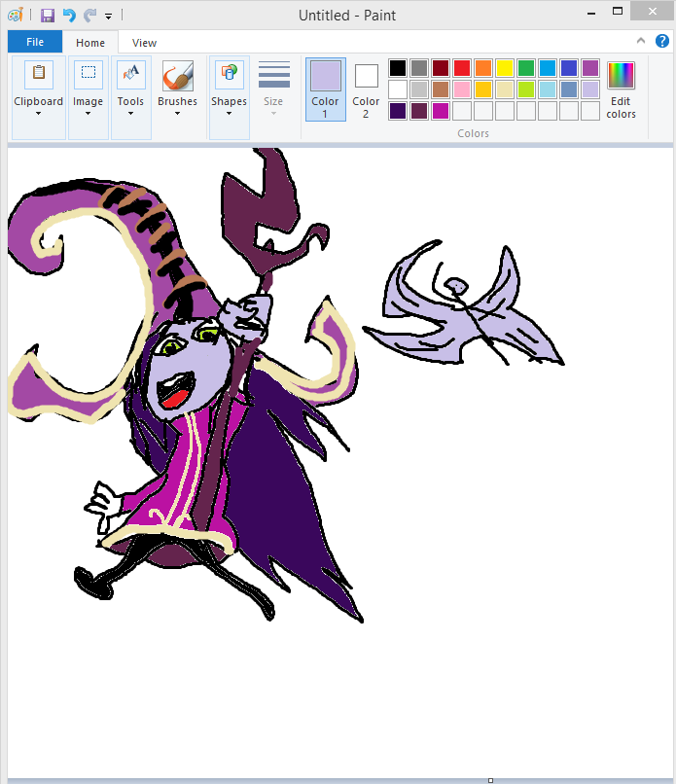676x784 pixels.
Task: Click the Shapes icon
Action: point(229,74)
